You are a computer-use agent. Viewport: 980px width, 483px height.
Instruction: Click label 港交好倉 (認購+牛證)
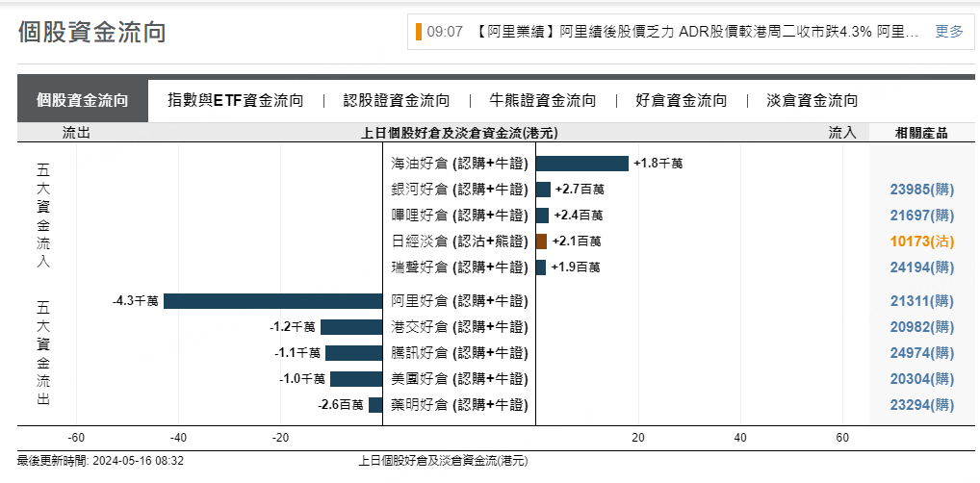click(x=459, y=327)
